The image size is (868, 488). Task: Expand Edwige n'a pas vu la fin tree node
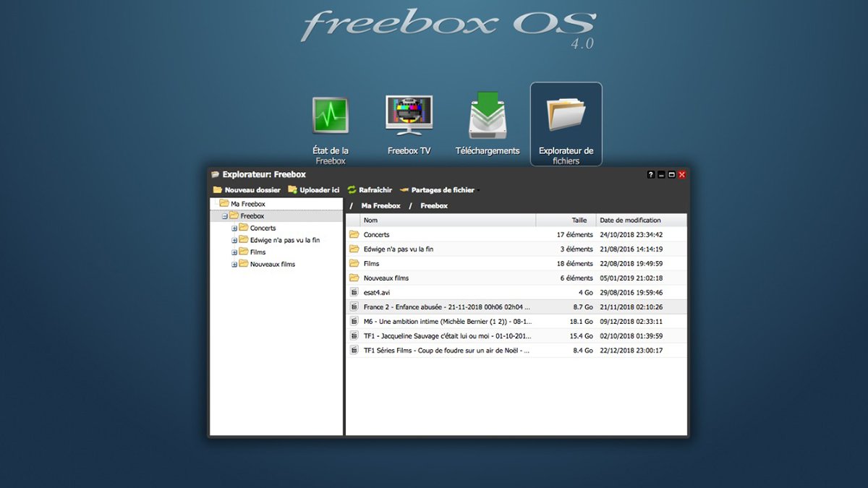[234, 240]
